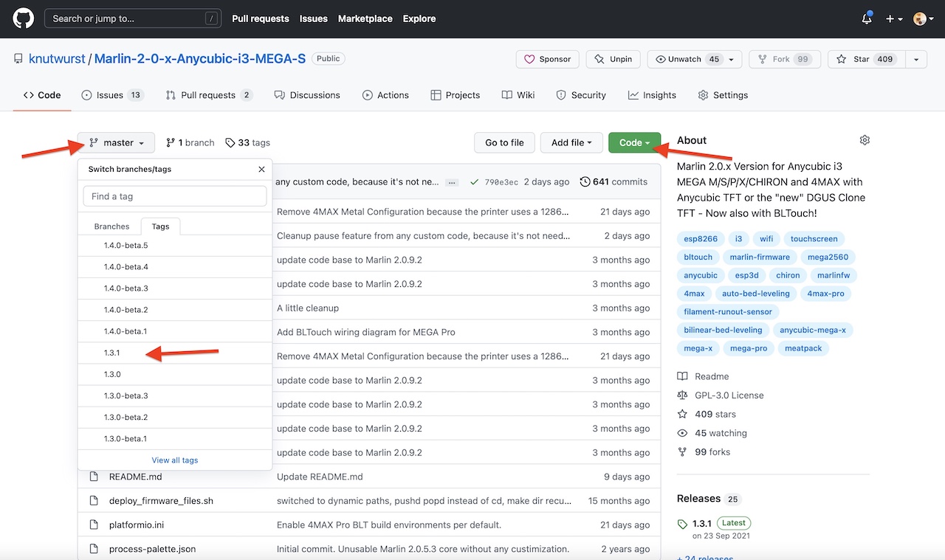Select the Tags tab in popup
The height and width of the screenshot is (560, 945).
(160, 227)
